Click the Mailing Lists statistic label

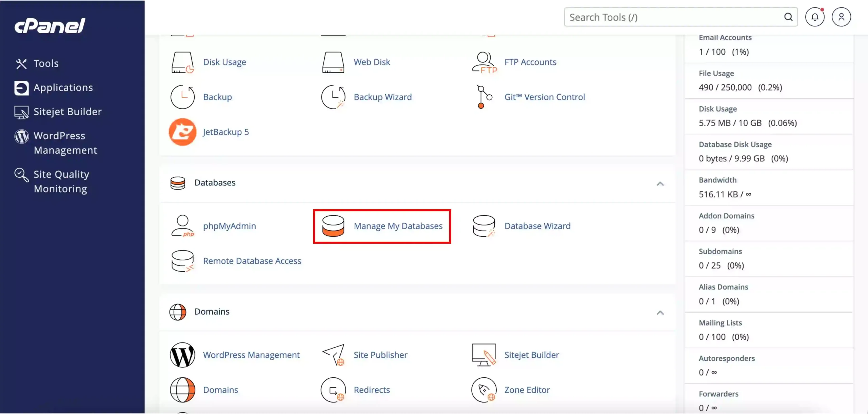point(720,323)
